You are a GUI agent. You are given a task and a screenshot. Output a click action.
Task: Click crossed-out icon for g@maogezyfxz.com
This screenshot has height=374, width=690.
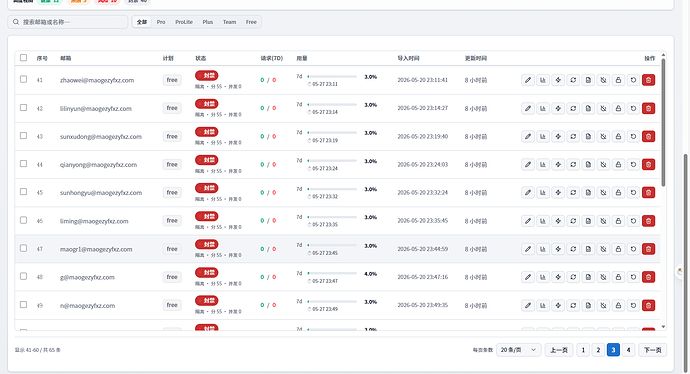(x=603, y=277)
